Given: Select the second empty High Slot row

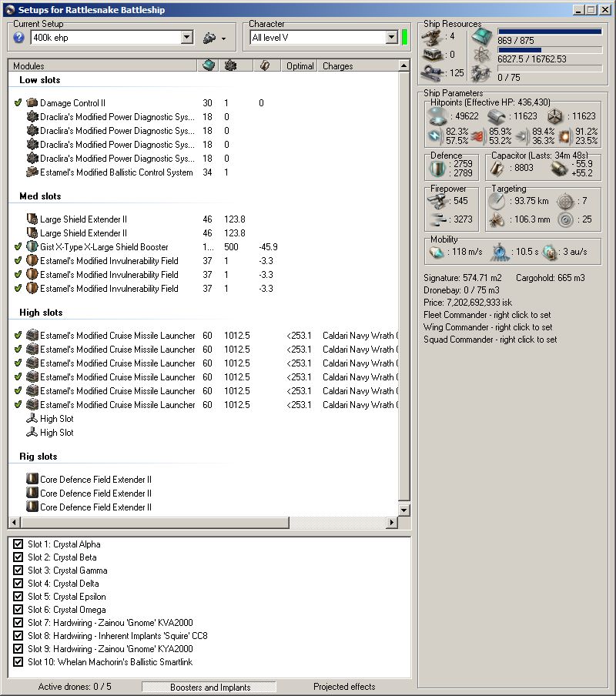Looking at the screenshot, I should click(203, 433).
